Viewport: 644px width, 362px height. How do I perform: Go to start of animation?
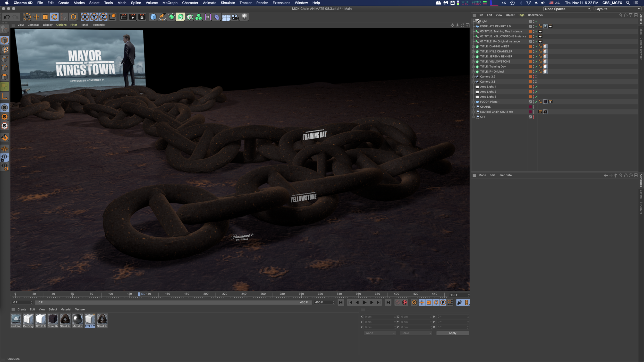[341, 303]
